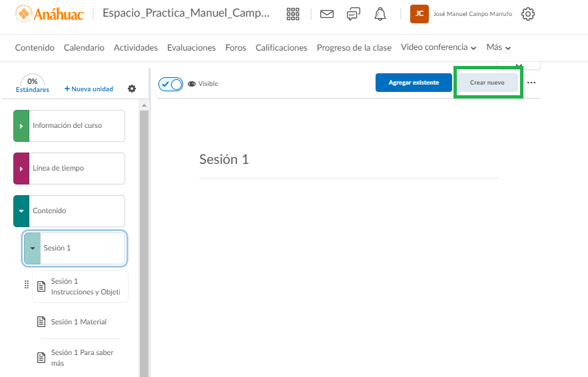Click the Crear nuevo button

[x=487, y=83]
